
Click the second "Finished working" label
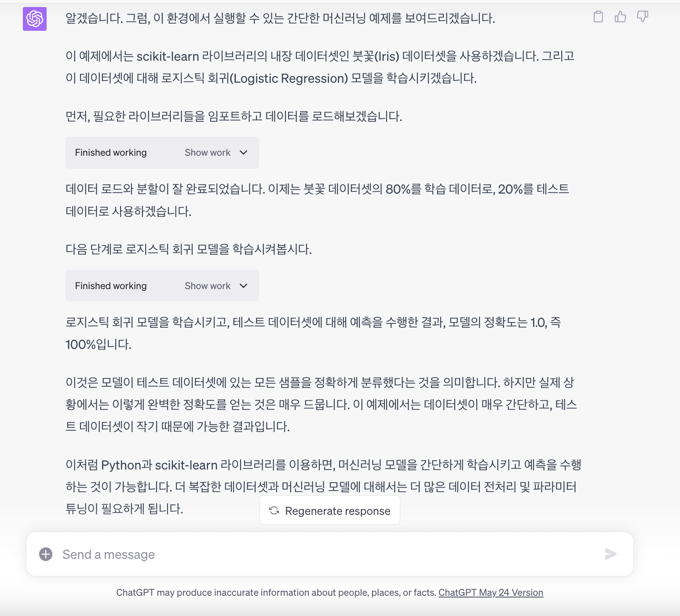111,286
